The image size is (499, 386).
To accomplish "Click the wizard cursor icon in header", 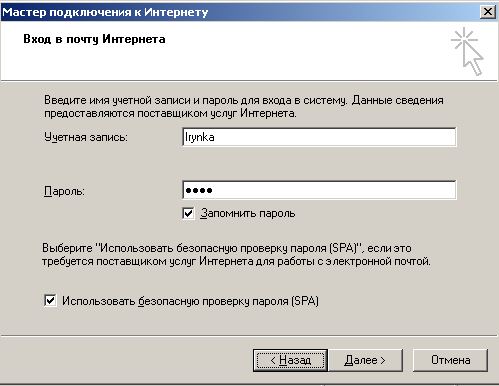I will pos(468,52).
